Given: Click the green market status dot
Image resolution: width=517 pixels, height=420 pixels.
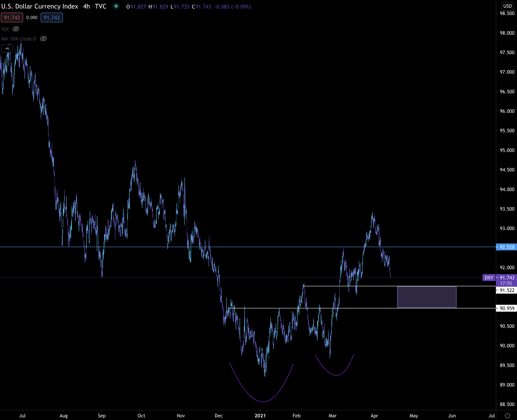Looking at the screenshot, I should click(x=116, y=6).
